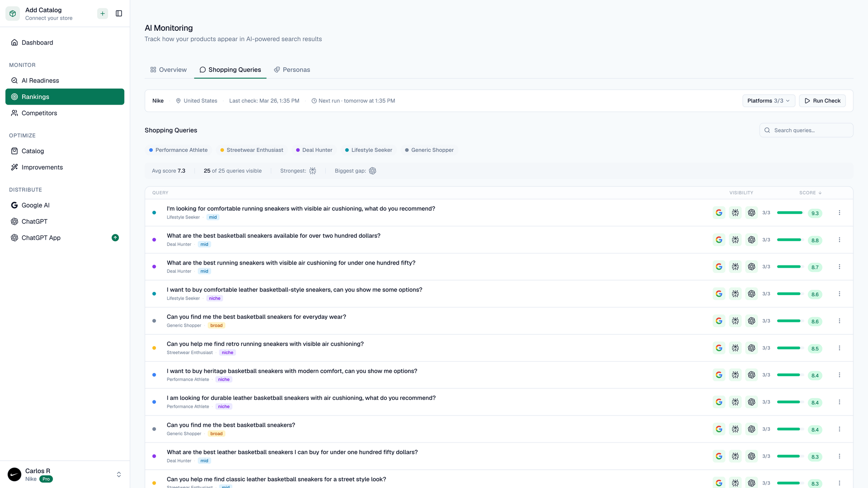Toggle the Streetwear Enthusiast persona filter
The image size is (868, 488).
pos(252,150)
